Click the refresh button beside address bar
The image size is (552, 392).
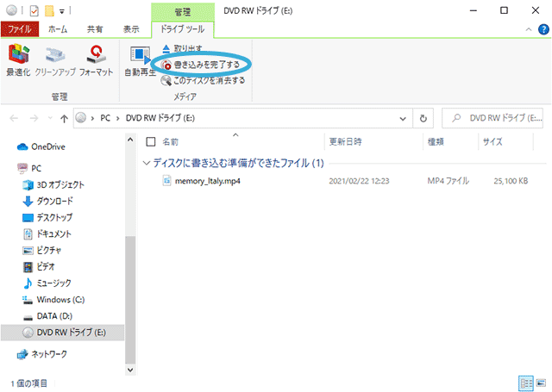(x=424, y=118)
